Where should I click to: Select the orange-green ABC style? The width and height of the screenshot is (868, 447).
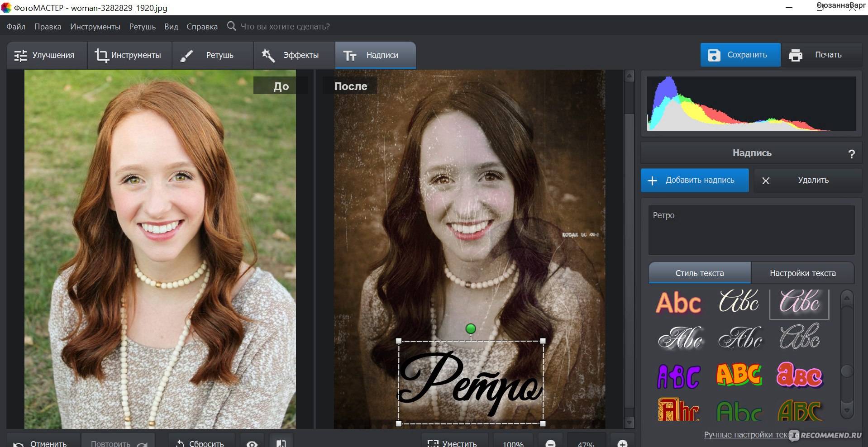pyautogui.click(x=739, y=375)
